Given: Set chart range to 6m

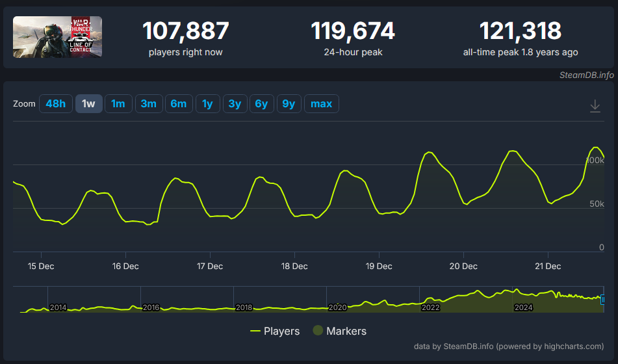Looking at the screenshot, I should (x=179, y=104).
